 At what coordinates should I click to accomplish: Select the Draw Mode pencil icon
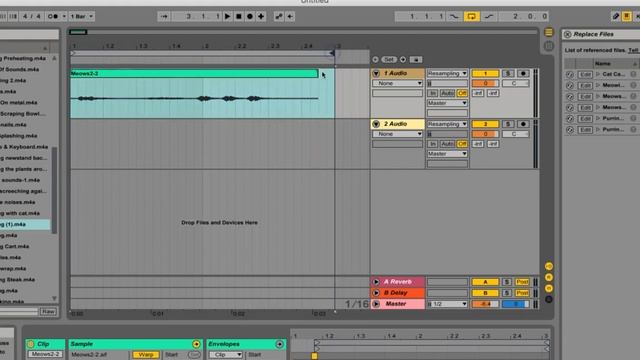616,16
